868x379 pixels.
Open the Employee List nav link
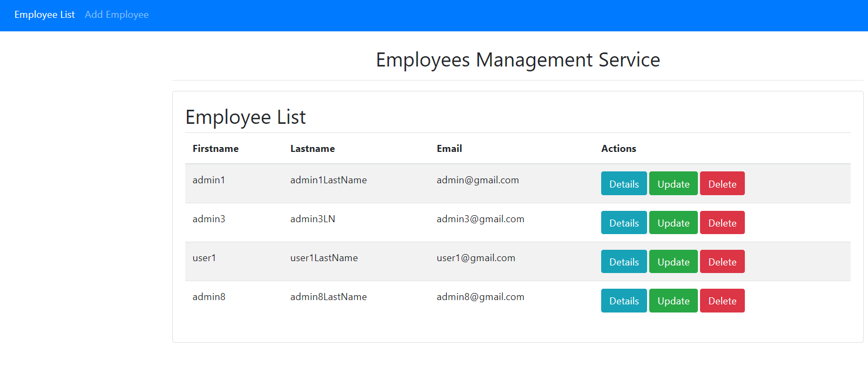coord(44,15)
